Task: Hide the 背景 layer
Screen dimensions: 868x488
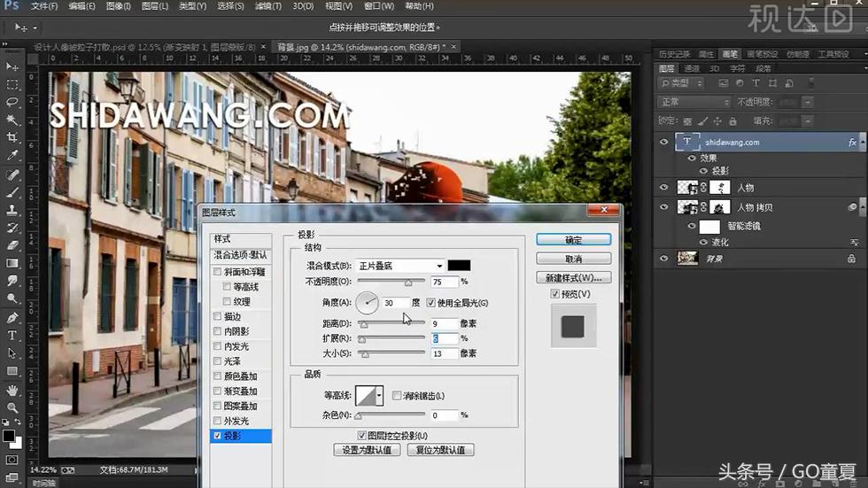Action: (663, 259)
